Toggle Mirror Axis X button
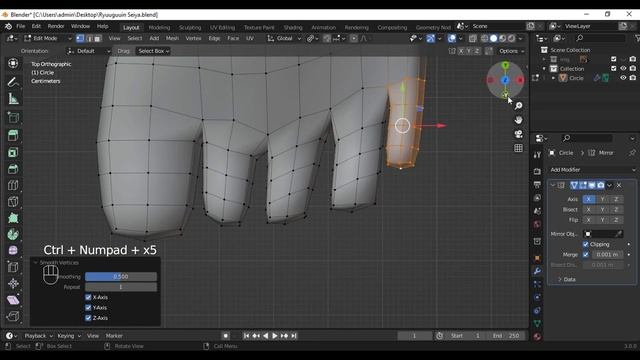This screenshot has height=360, width=640. coord(589,199)
